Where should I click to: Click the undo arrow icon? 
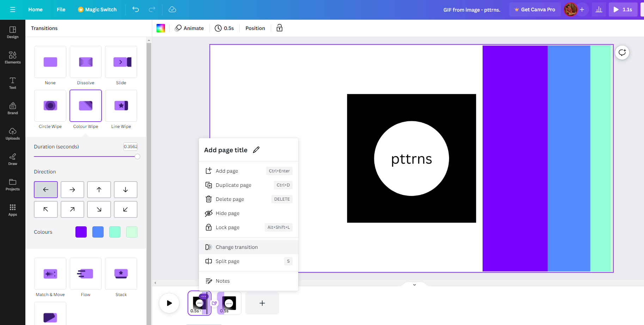click(136, 10)
